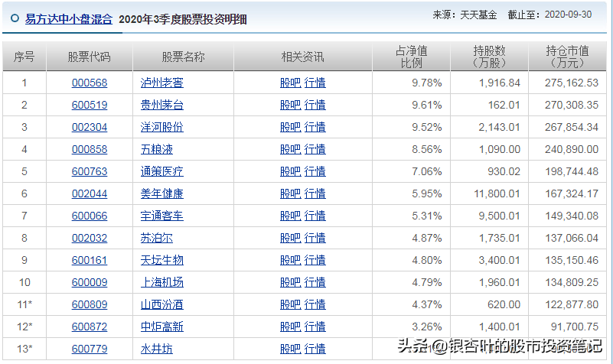Open stock code 600809 link
The image size is (613, 364).
[x=90, y=304]
